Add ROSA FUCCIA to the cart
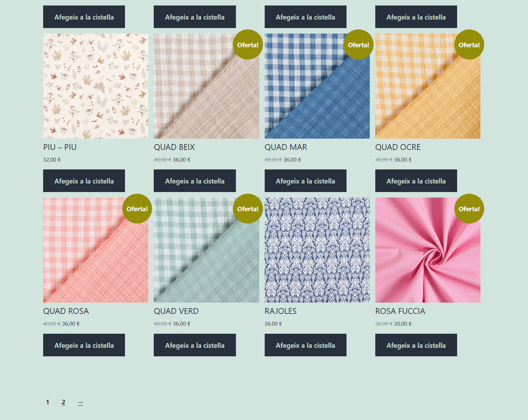The height and width of the screenshot is (420, 528). [x=416, y=345]
